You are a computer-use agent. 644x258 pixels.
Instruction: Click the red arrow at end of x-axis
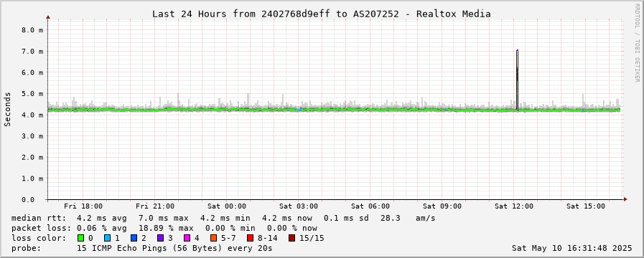(625, 199)
